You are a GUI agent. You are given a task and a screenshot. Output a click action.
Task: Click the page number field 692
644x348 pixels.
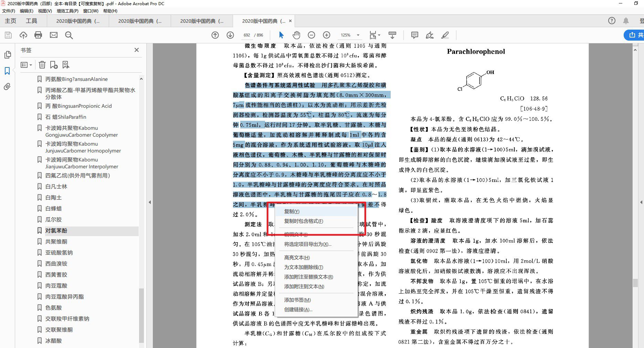tap(247, 35)
